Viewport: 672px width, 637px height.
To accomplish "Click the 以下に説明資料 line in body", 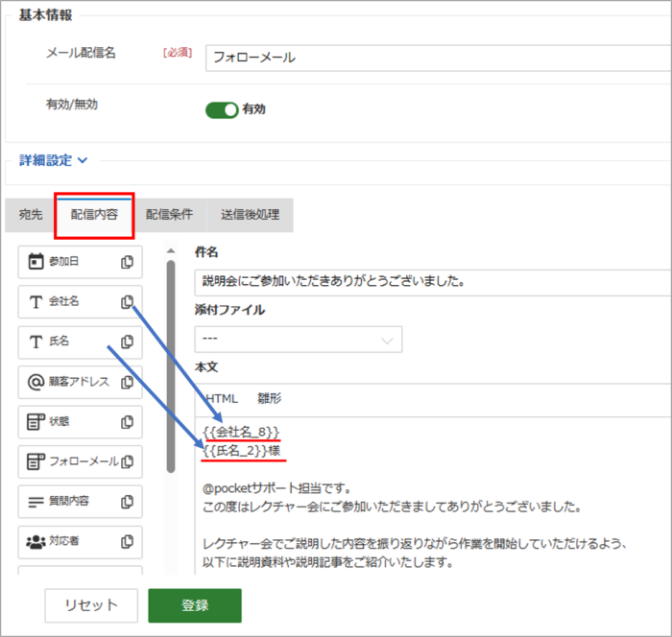I will pyautogui.click(x=328, y=562).
